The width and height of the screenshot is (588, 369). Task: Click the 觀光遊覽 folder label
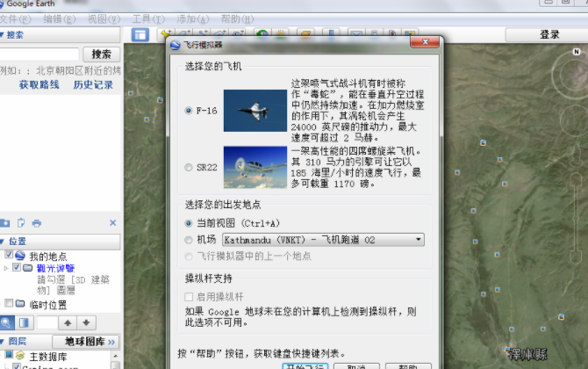click(55, 268)
